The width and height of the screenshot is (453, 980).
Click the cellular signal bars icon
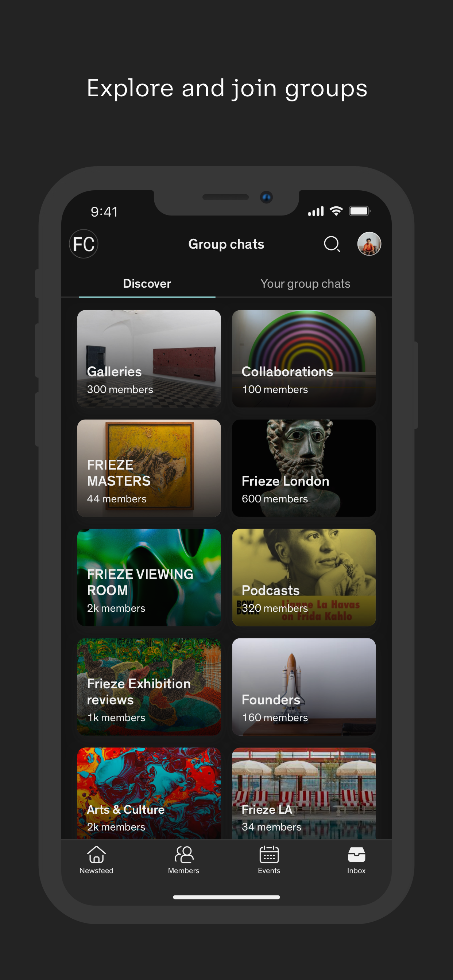pos(316,211)
